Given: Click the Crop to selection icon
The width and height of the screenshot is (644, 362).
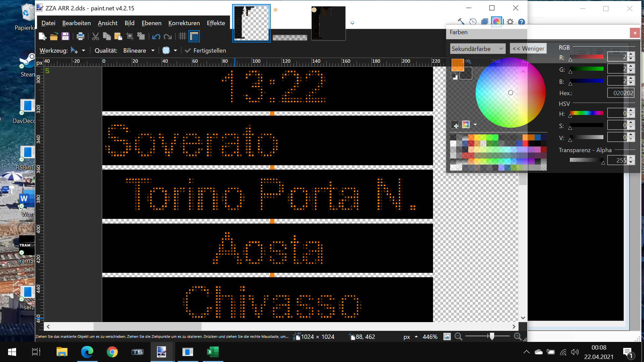Looking at the screenshot, I should point(130,36).
